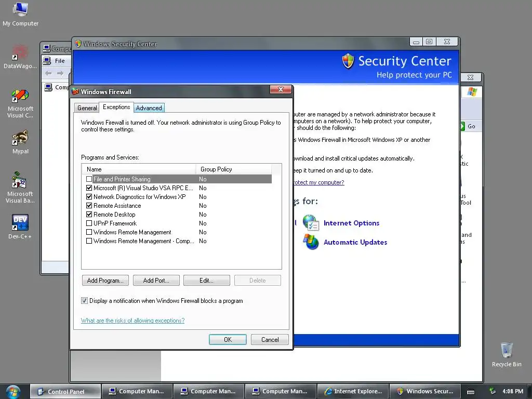Image resolution: width=532 pixels, height=399 pixels.
Task: Select 'Network Diagnostics for Windows XP' row text
Action: coord(139,197)
